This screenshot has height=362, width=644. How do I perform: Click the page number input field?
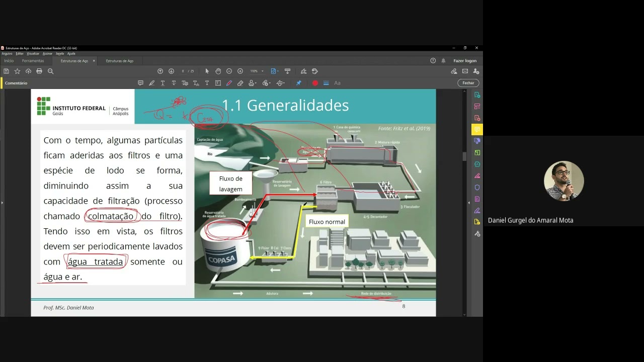[183, 71]
